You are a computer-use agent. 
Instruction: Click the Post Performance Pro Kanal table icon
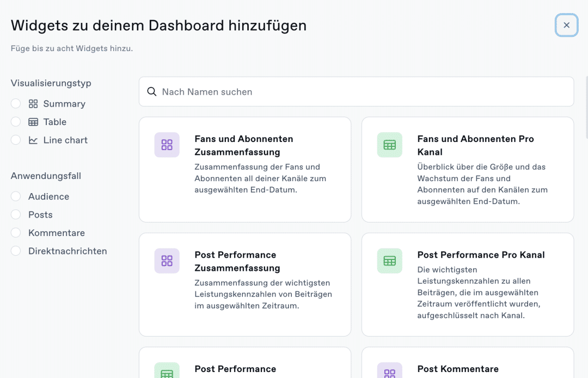389,261
